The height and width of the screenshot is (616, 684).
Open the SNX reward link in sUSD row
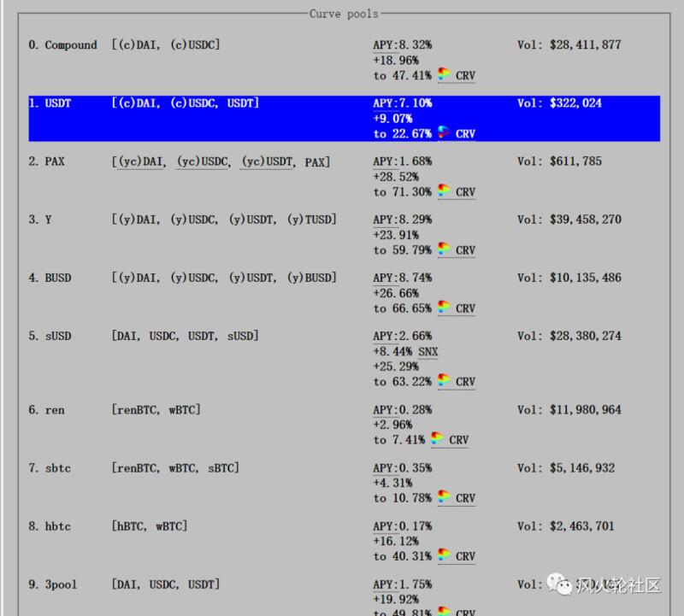coord(428,352)
